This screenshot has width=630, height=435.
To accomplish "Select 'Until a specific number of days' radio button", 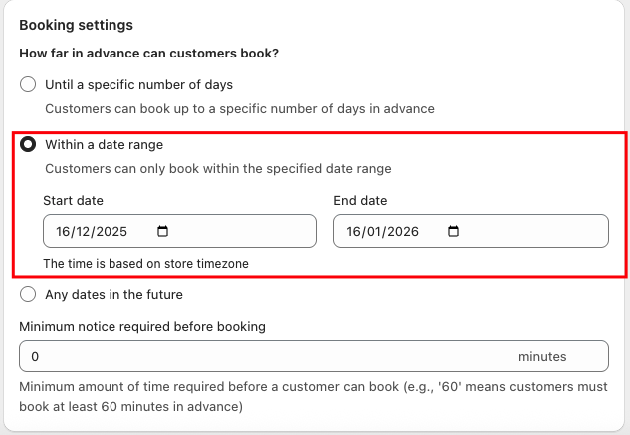I will pos(28,84).
